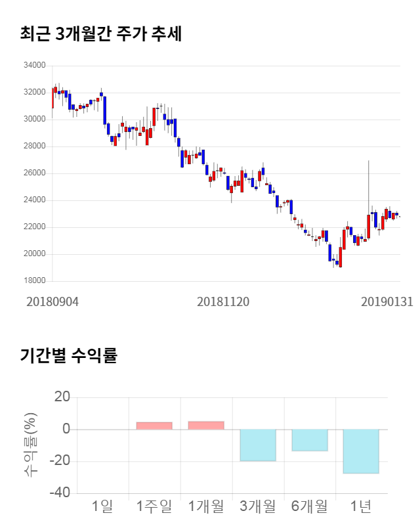
Task: Click the '수익률(%)' vertical axis title
Action: 30,445
